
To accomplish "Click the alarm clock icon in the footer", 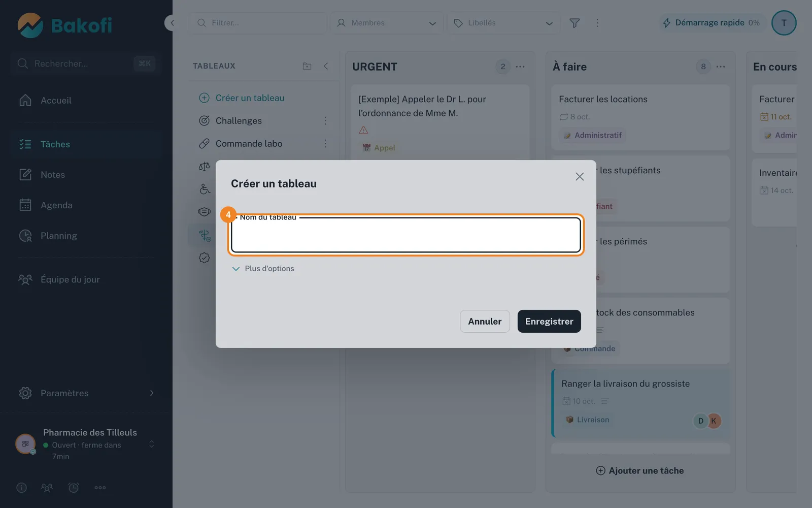I will point(74,488).
